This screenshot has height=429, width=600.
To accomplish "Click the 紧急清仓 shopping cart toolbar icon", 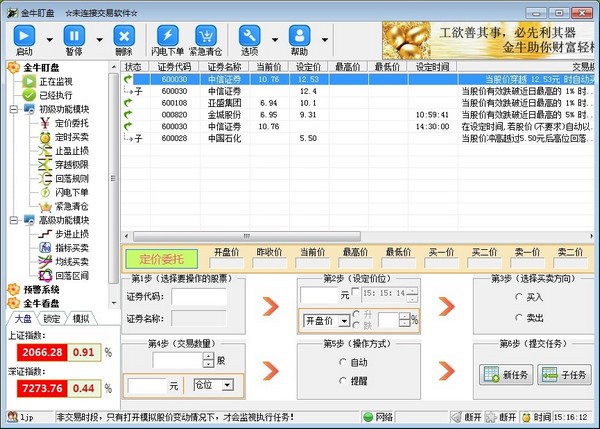I will tap(205, 36).
